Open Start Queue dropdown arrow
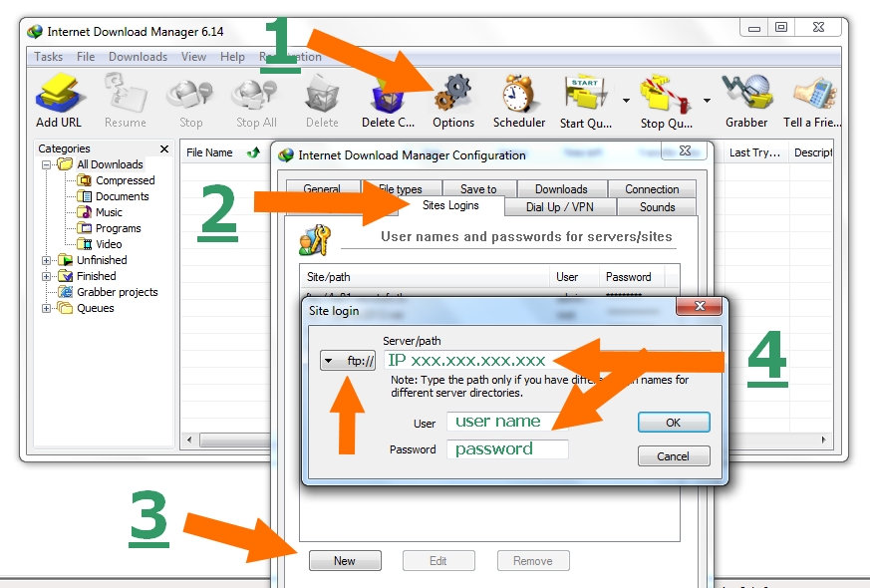 (626, 101)
